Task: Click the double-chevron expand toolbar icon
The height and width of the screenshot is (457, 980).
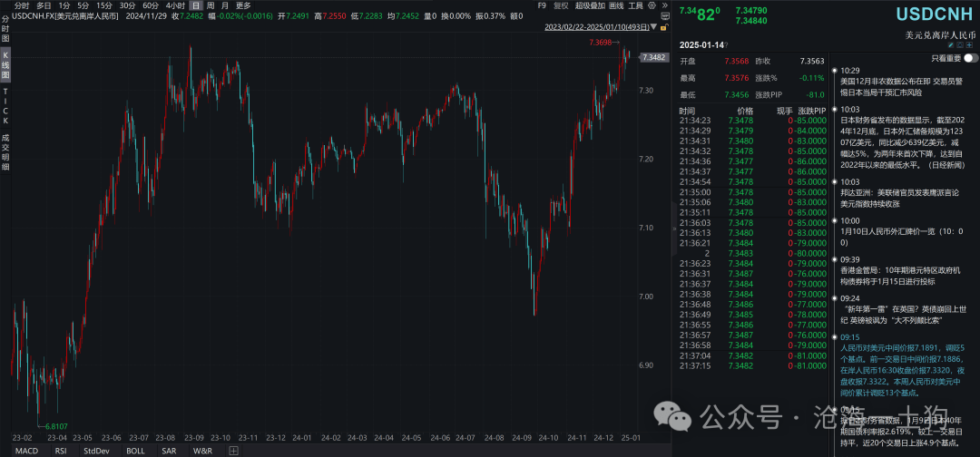Action: [665, 5]
